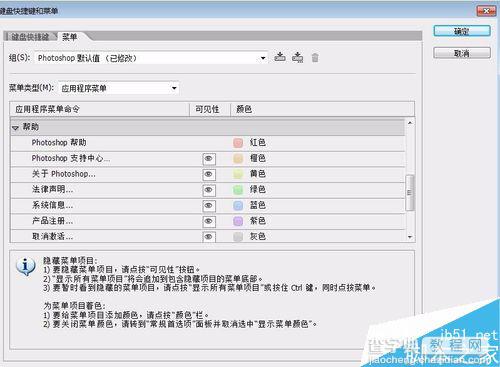Click the list scroll up arrow
Screen dimensions: 500x367
410,123
